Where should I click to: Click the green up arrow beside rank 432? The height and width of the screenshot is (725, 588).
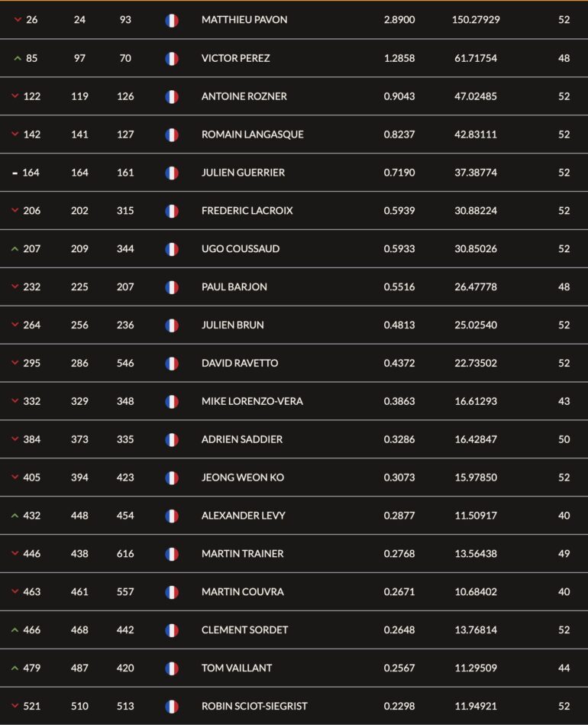click(15, 516)
